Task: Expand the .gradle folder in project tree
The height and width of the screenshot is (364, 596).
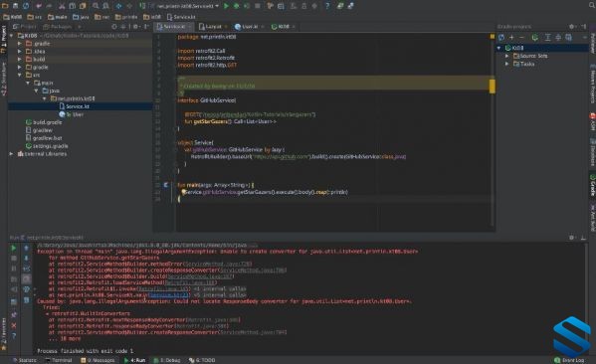Action: coord(19,44)
